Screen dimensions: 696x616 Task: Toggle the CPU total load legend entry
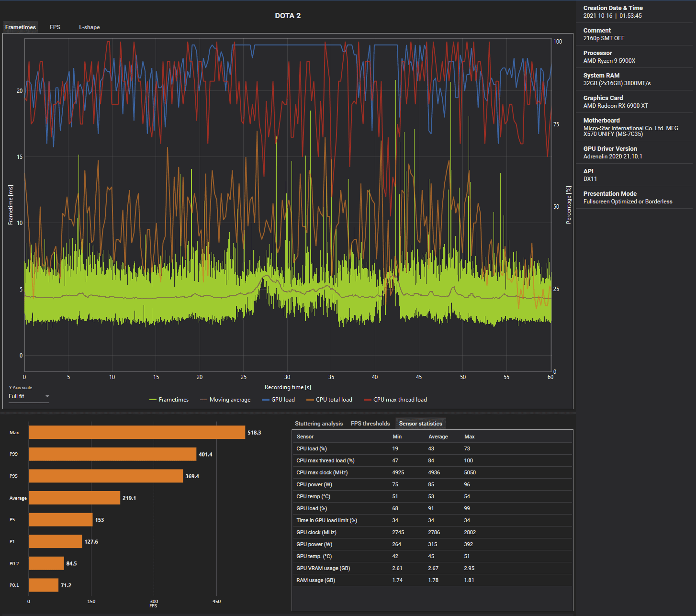329,400
